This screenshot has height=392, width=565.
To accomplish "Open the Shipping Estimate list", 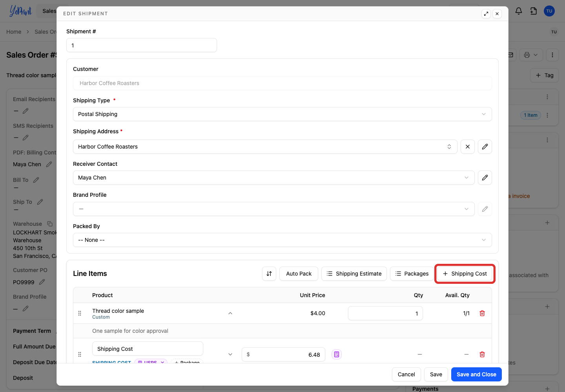I will pos(354,274).
